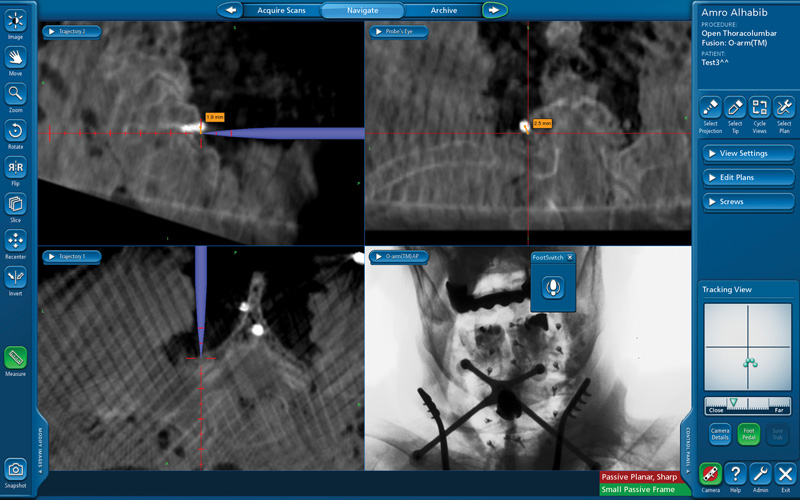The width and height of the screenshot is (800, 500).
Task: Close the FootSwitch popup
Action: 570,258
